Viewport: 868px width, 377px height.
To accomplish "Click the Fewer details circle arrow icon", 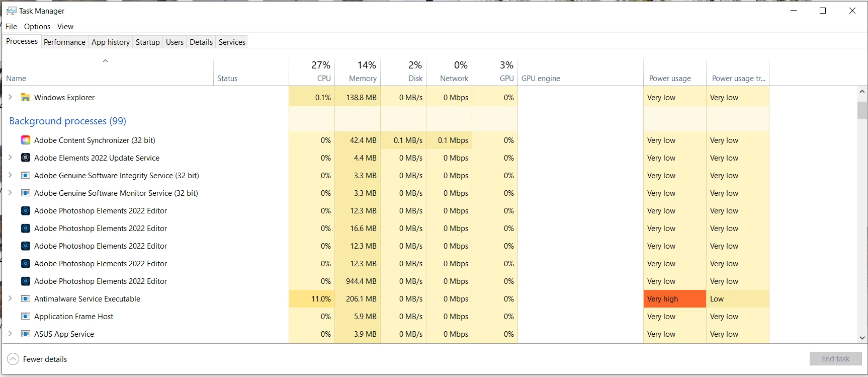I will tap(13, 359).
